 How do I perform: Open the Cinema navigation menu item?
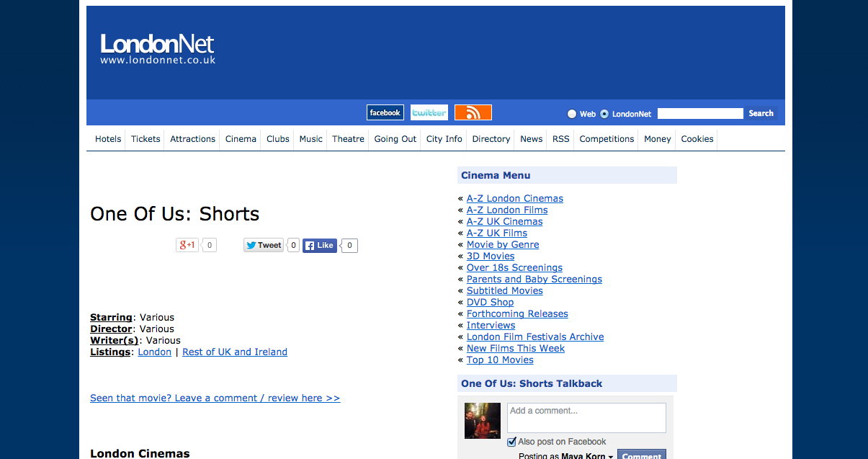coord(241,139)
